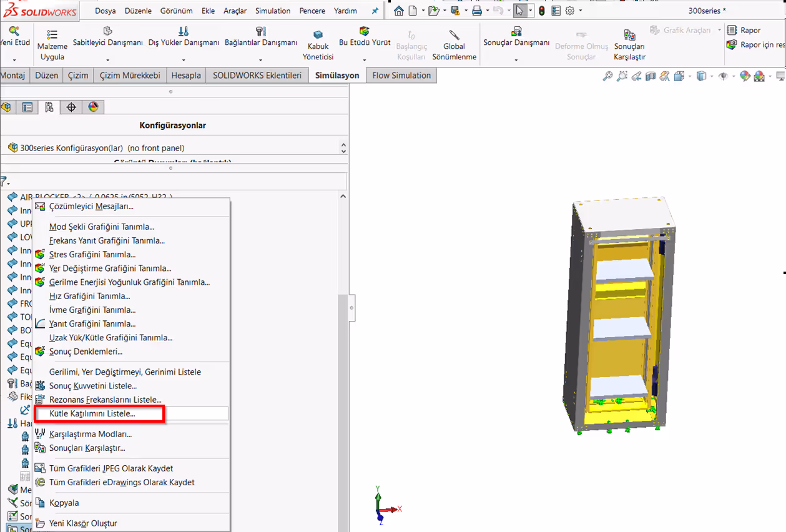This screenshot has width=786, height=532.
Task: Open the Yardım menu
Action: [345, 11]
